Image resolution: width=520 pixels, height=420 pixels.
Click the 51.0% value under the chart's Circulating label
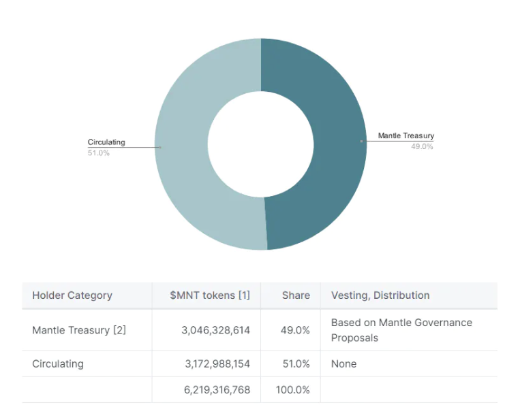tap(98, 153)
